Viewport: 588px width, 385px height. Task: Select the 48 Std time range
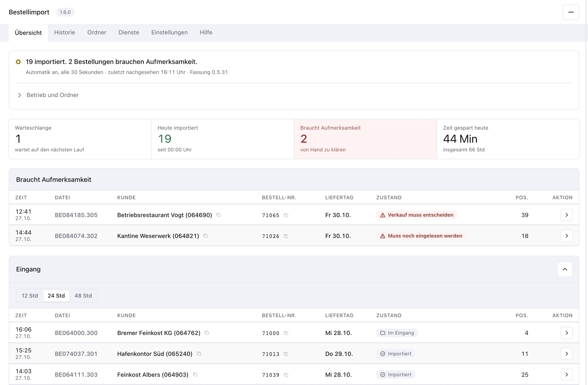[x=83, y=296]
